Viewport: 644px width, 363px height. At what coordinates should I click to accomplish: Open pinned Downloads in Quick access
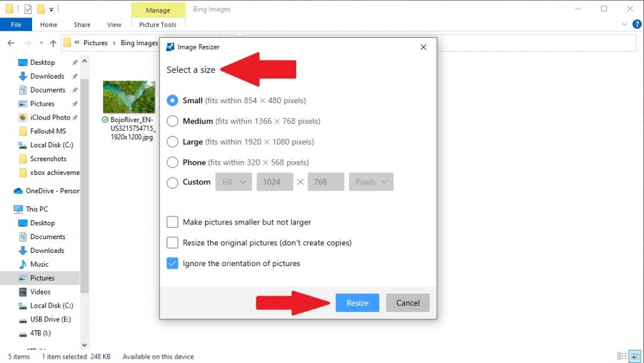[47, 76]
